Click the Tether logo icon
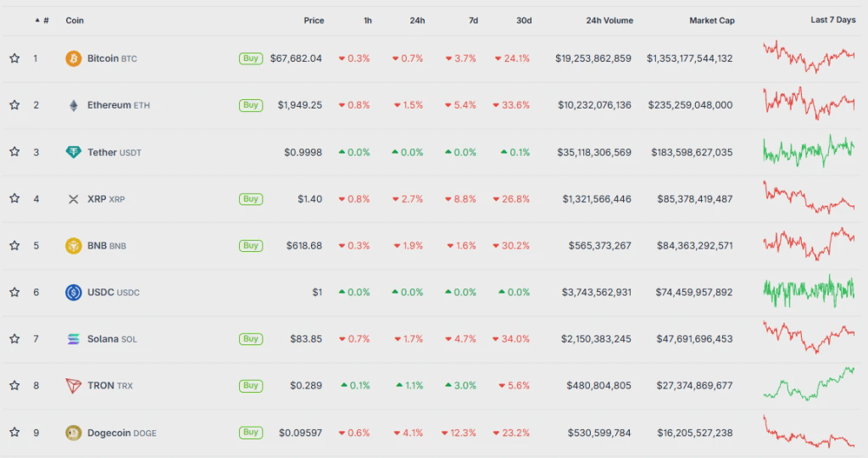868x458 pixels. [x=74, y=153]
